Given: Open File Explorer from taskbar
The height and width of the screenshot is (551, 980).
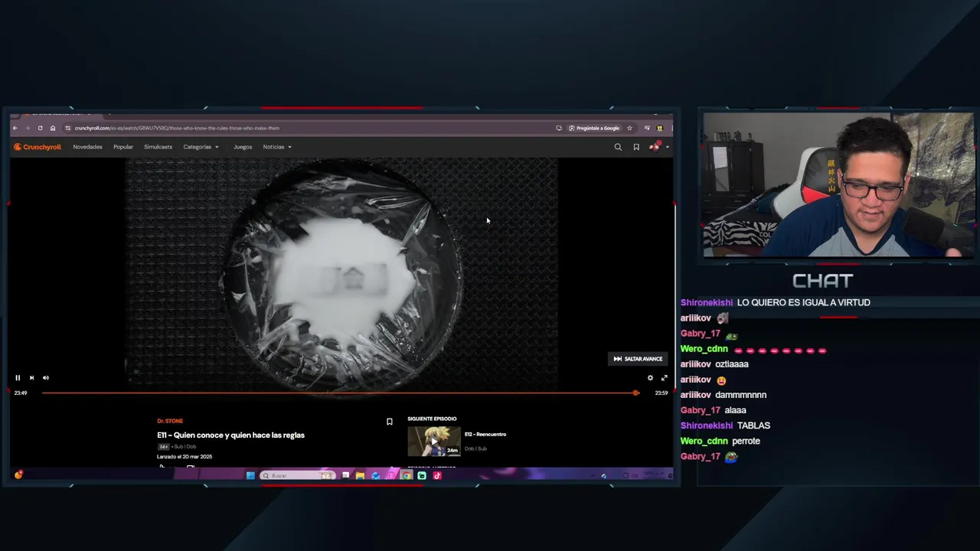Looking at the screenshot, I should 360,475.
